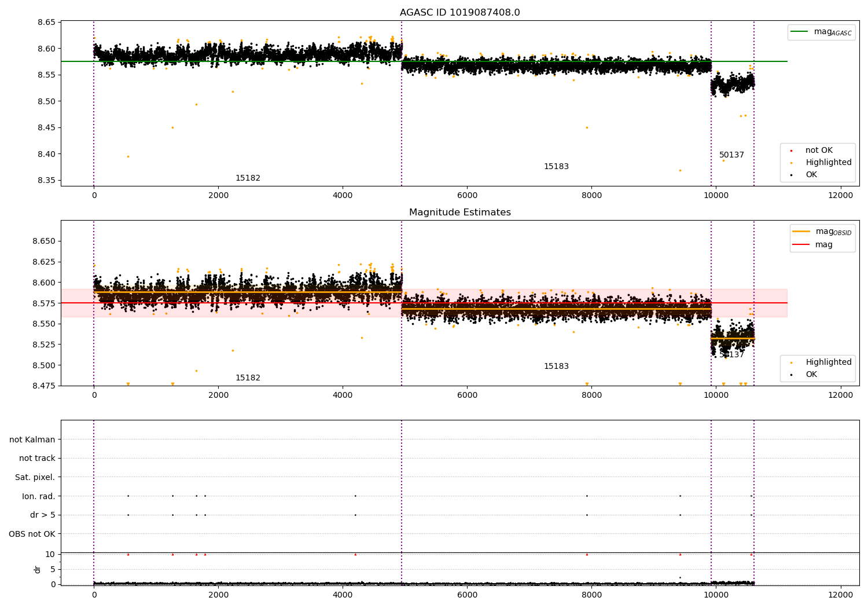
Task: Click the mag OBSID legend label
Action: [833, 232]
